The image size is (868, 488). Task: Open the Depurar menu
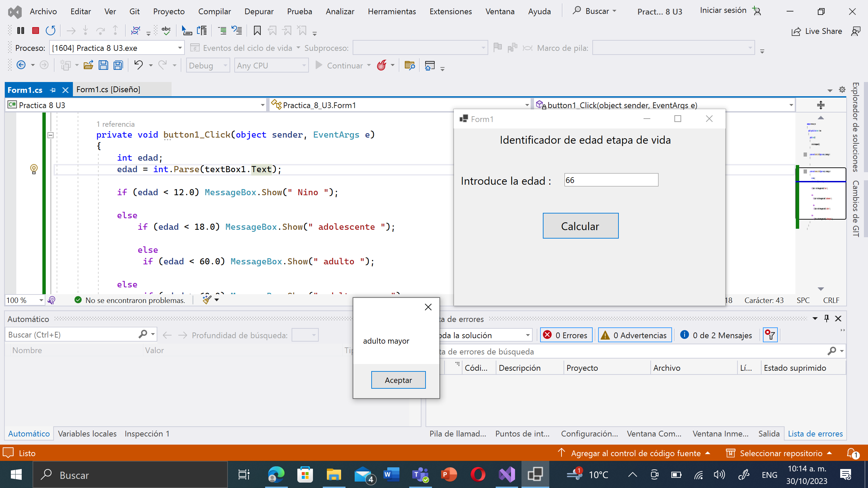259,11
